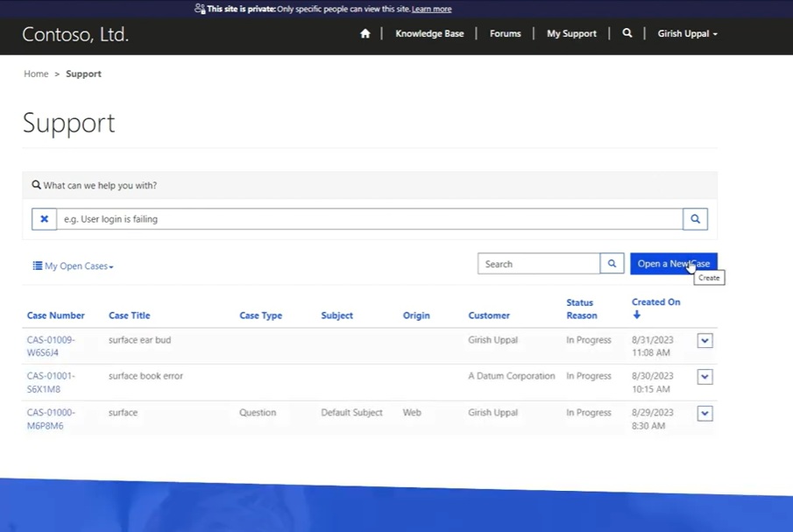Screen dimensions: 793x532
Task: Select the 'A Datum Corporation' customer cell
Action: (x=512, y=376)
